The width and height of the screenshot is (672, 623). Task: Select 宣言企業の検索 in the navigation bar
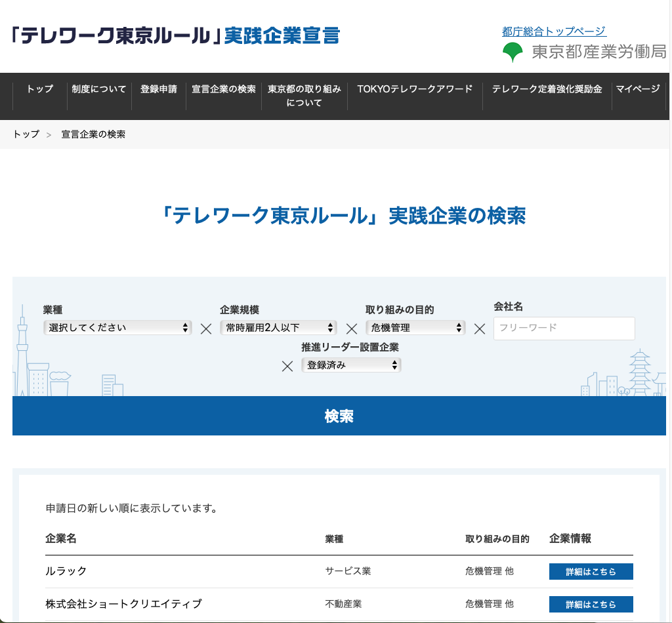(223, 89)
